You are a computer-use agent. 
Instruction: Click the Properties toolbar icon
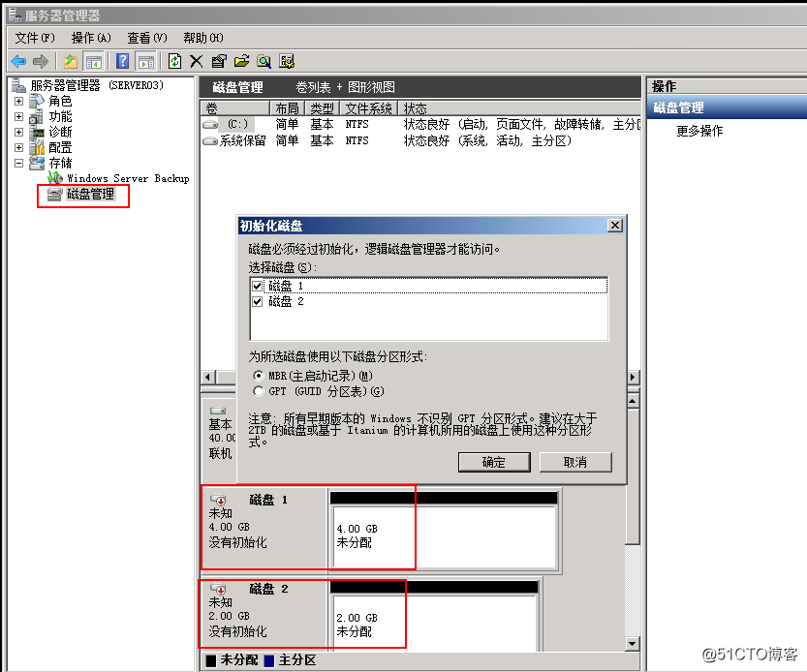[219, 61]
